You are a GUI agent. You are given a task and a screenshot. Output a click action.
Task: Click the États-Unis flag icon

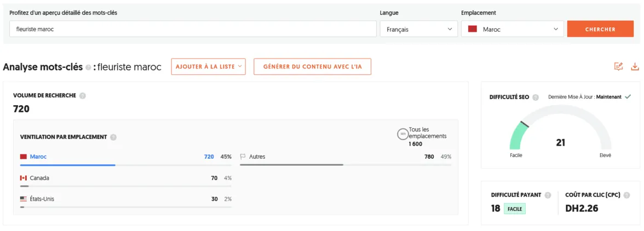tap(24, 199)
